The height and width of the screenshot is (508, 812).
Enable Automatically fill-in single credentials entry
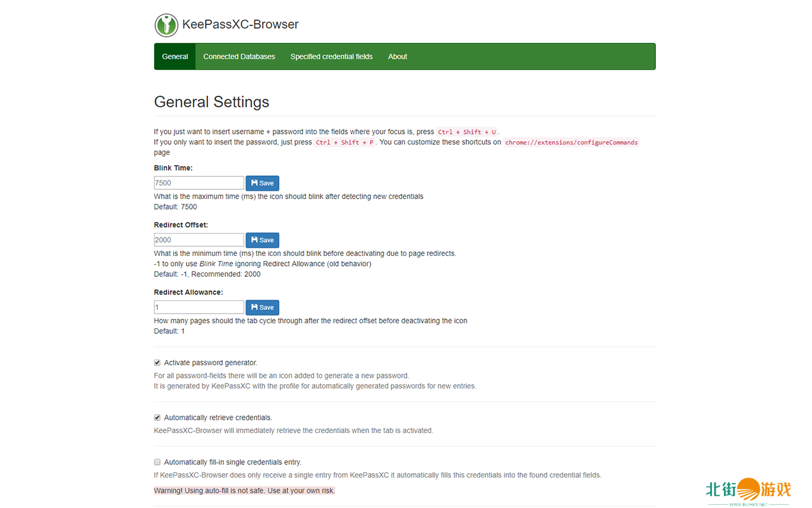[x=157, y=462]
